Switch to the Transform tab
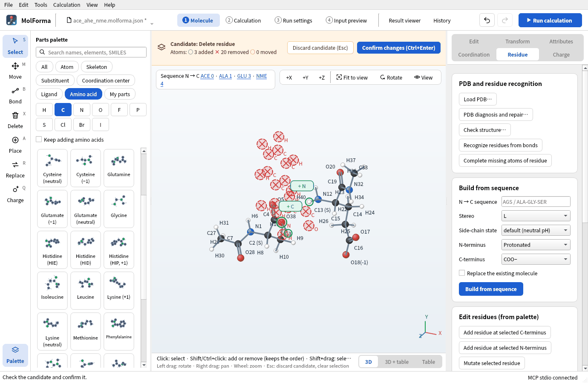 (518, 41)
